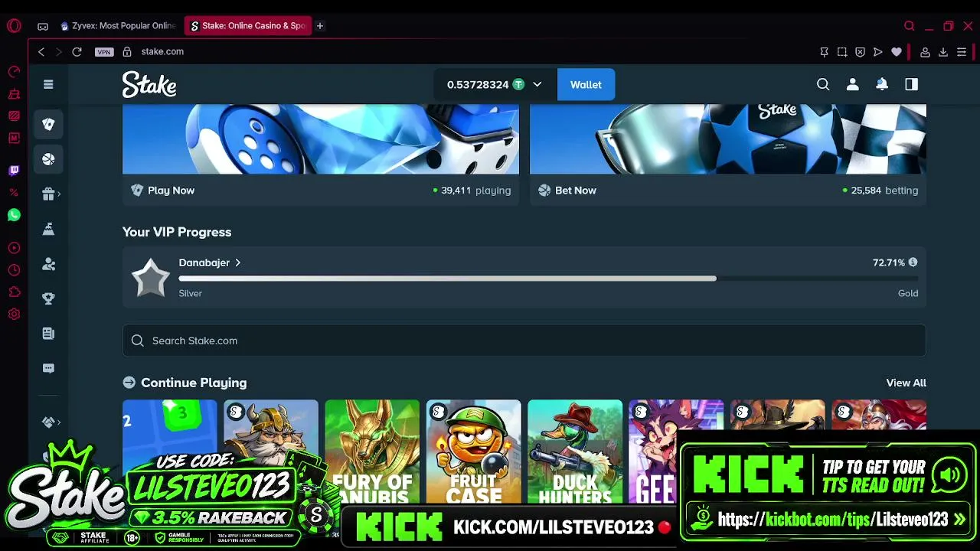The height and width of the screenshot is (551, 980).
Task: Click the 72.71% VIP progress value
Action: 889,262
